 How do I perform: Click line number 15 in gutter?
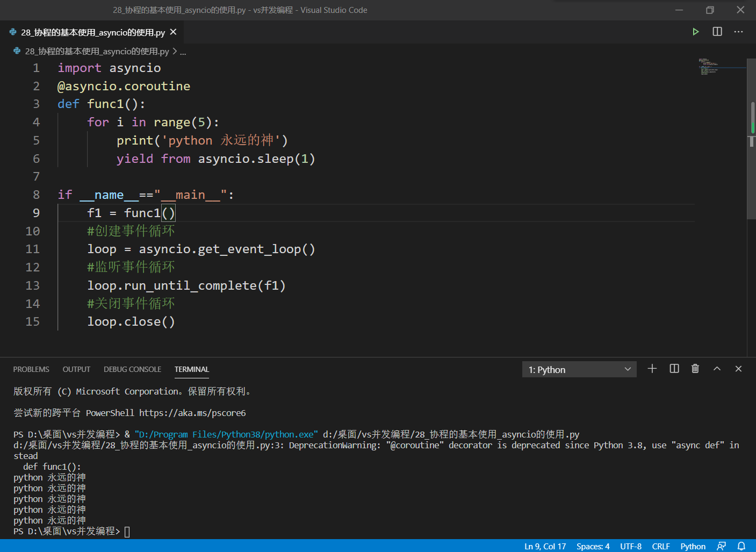tap(32, 321)
